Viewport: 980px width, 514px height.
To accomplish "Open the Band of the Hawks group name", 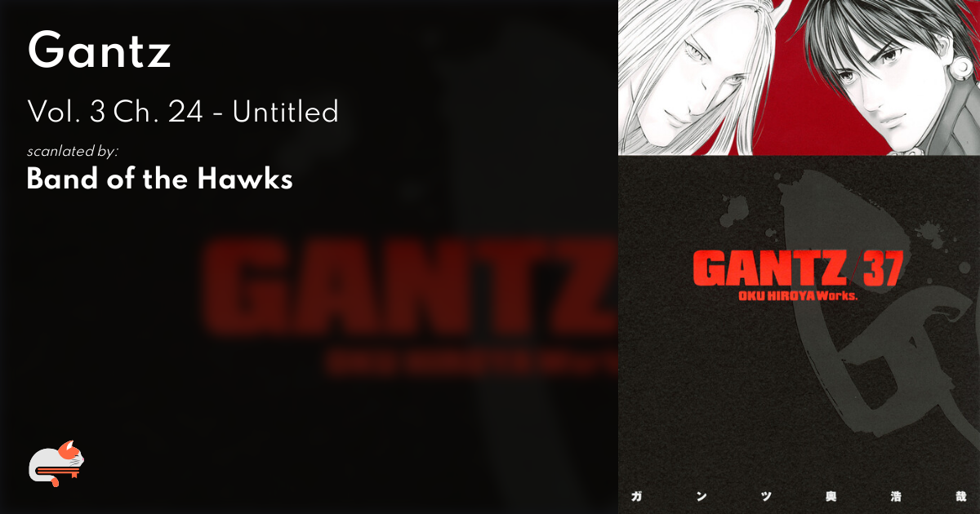I will pos(160,179).
